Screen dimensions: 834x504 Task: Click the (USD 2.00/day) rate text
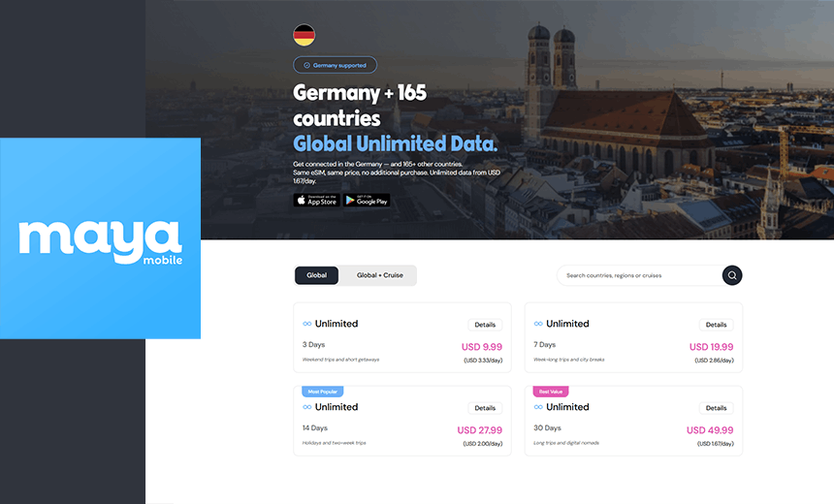[x=482, y=444]
